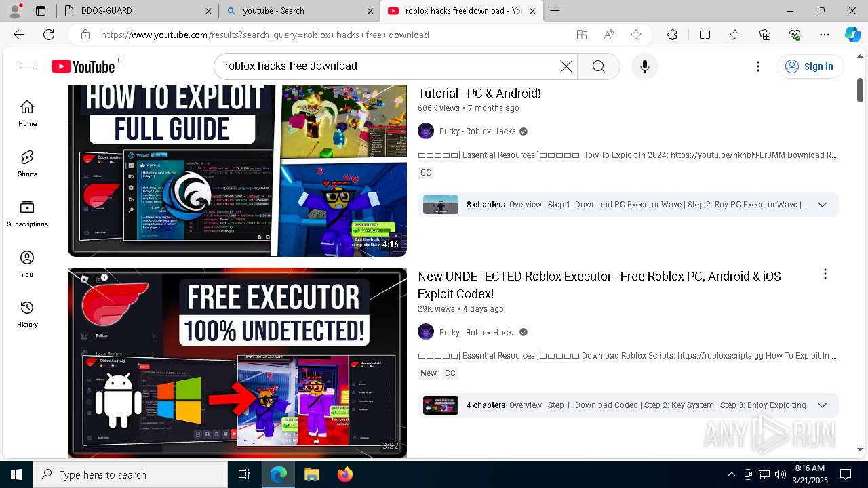Click the magnifier search button
Image resolution: width=868 pixels, height=488 pixels.
click(599, 66)
